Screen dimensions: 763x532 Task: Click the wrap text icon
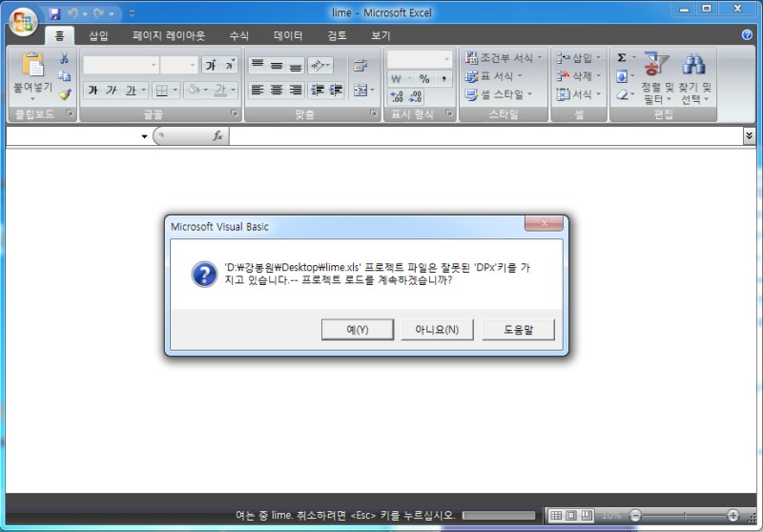(361, 65)
